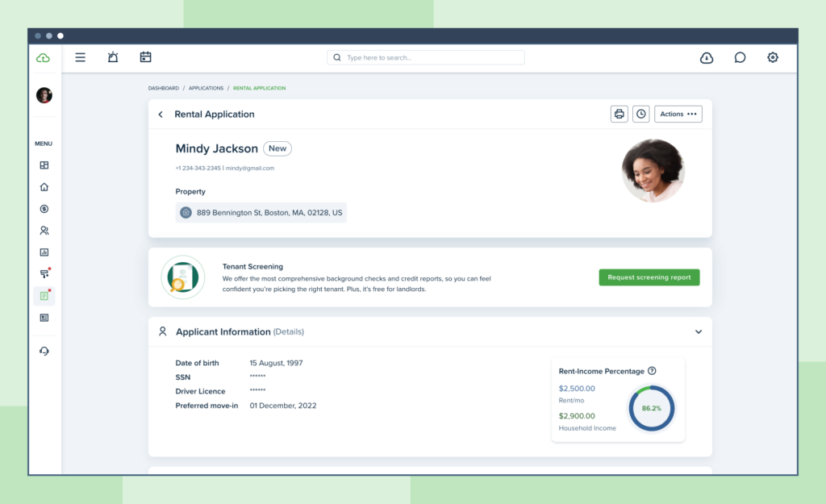Go to Dashboard breadcrumb
The width and height of the screenshot is (826, 504).
(x=163, y=88)
